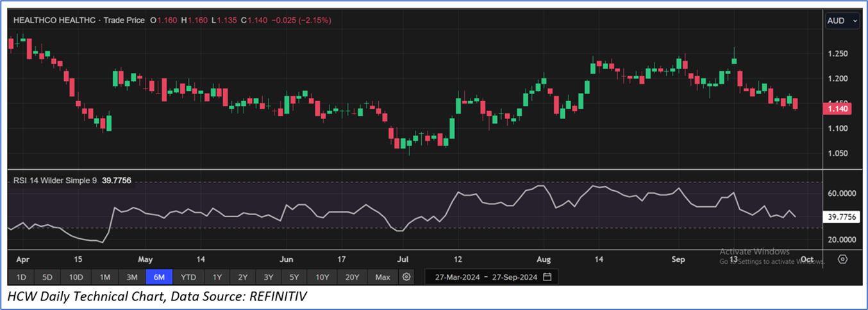Image resolution: width=868 pixels, height=310 pixels.
Task: Select the 5D time range
Action: [x=48, y=277]
